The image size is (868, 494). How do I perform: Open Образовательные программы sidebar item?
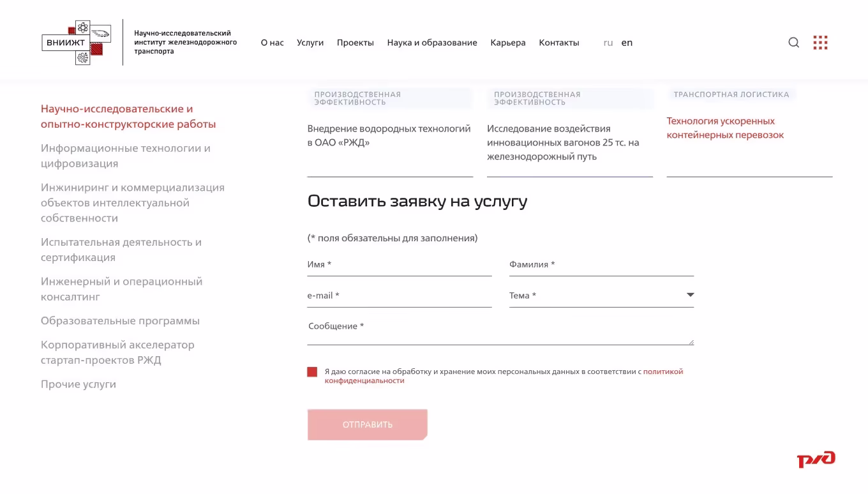120,320
